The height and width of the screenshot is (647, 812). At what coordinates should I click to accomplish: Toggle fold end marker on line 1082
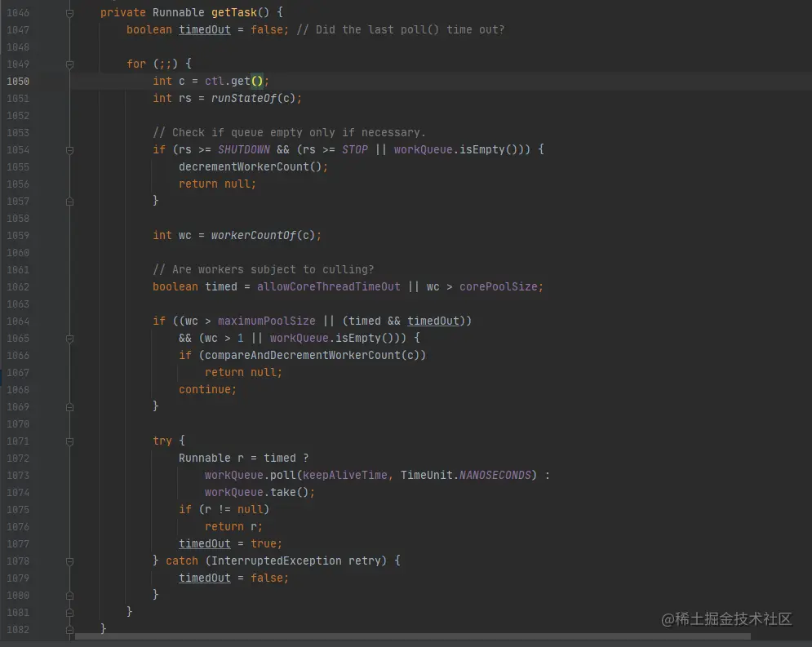click(x=69, y=629)
